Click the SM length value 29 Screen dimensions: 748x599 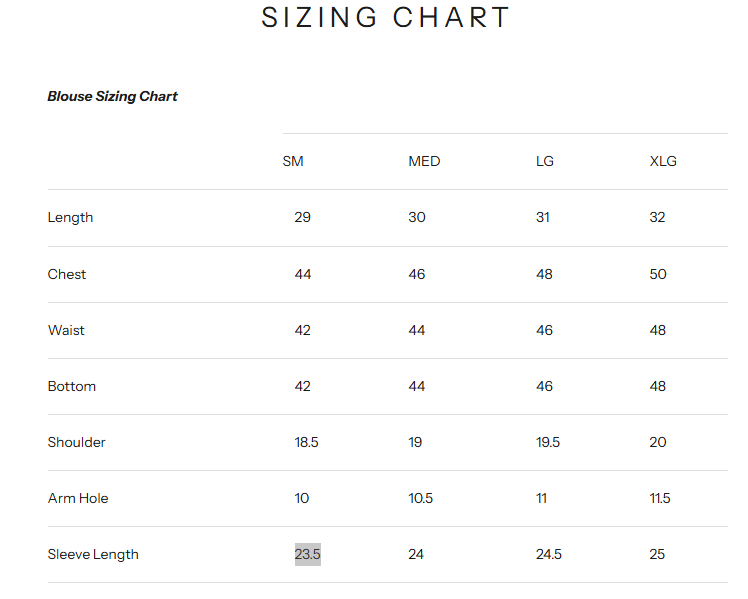coord(302,218)
